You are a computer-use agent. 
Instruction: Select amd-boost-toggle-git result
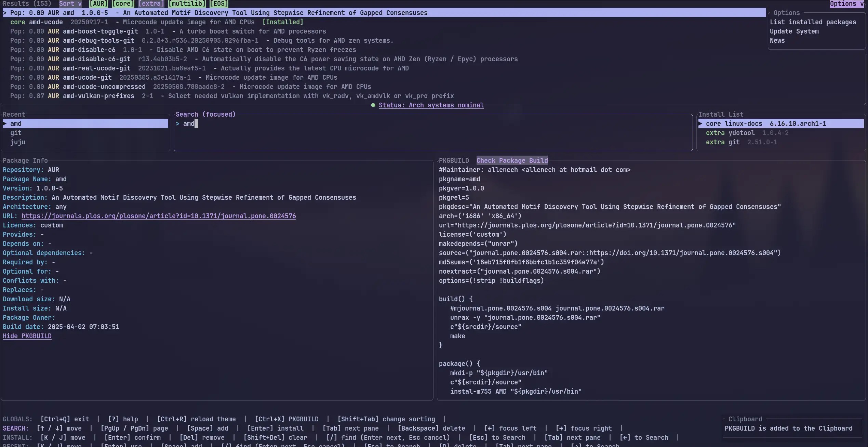click(384, 31)
